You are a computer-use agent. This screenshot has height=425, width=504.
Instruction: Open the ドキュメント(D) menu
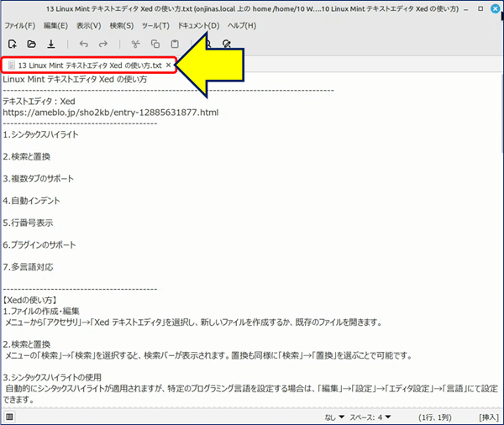tap(198, 26)
